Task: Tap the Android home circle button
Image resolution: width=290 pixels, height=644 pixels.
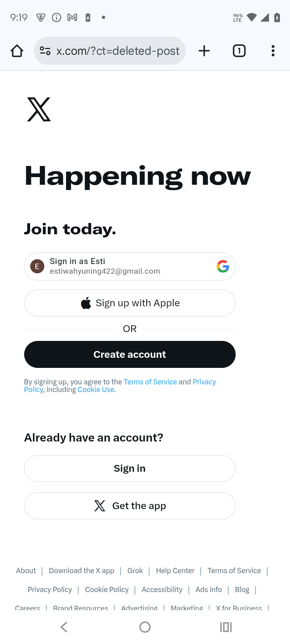Action: tap(145, 627)
